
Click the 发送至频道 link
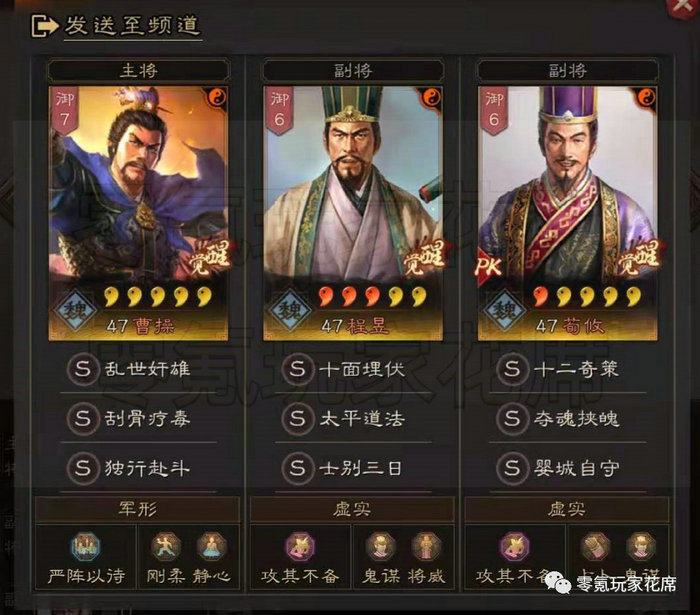133,25
